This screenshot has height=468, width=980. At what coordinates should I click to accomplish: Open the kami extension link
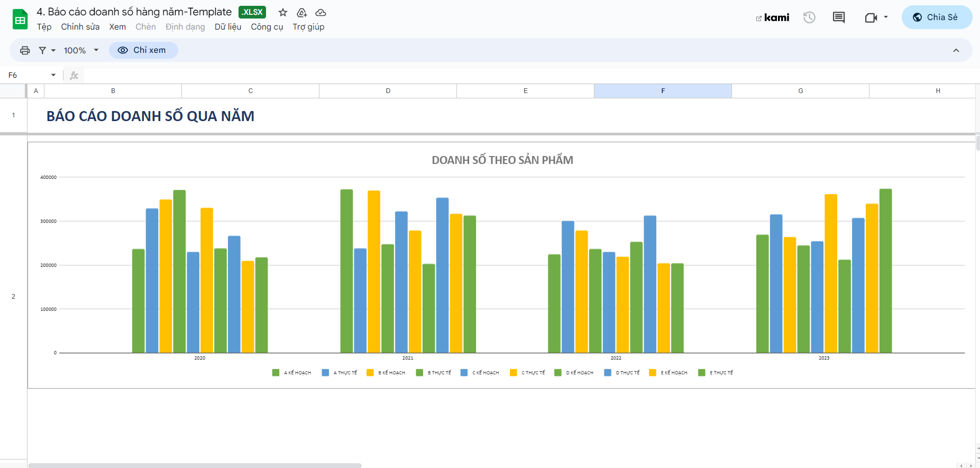[773, 17]
